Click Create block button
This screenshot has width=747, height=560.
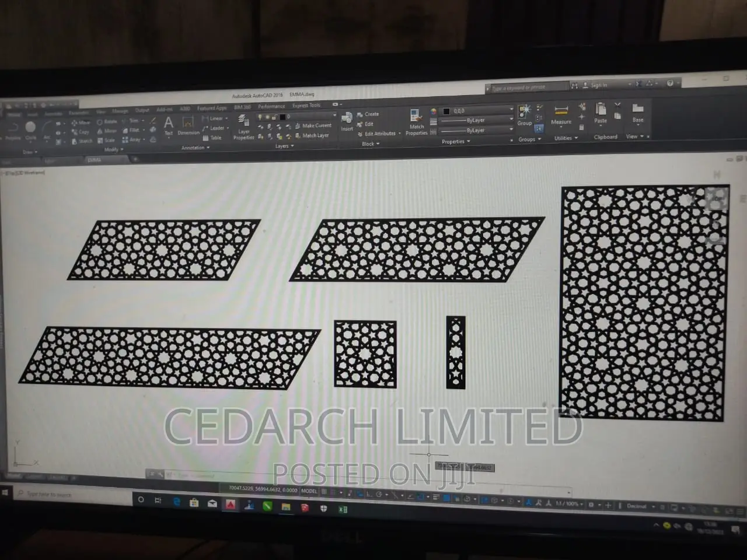(368, 114)
